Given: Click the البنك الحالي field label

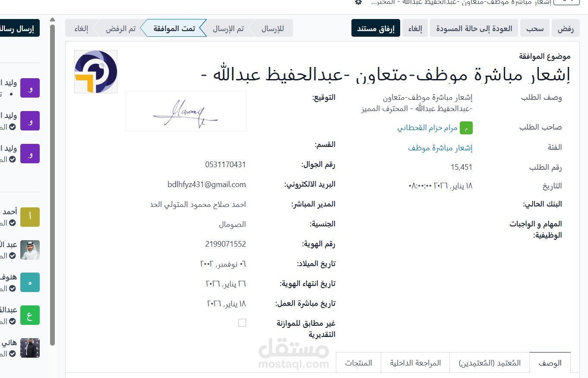Looking at the screenshot, I should 542,204.
